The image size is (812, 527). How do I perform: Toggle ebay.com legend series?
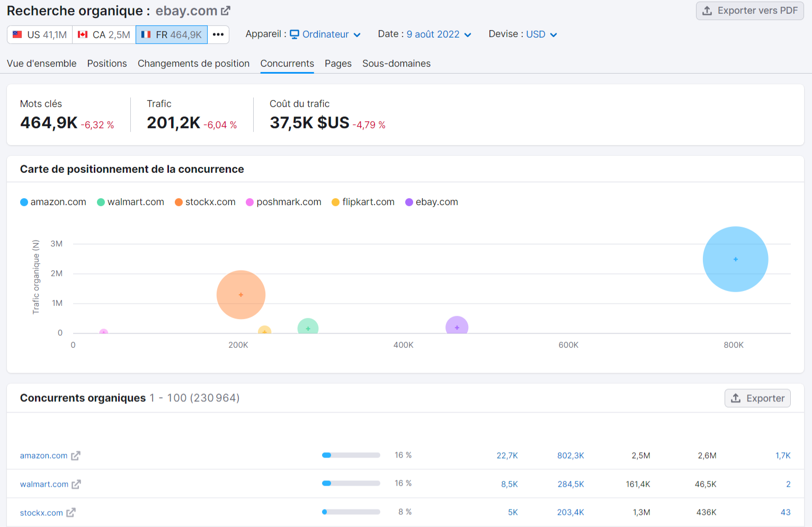(432, 202)
